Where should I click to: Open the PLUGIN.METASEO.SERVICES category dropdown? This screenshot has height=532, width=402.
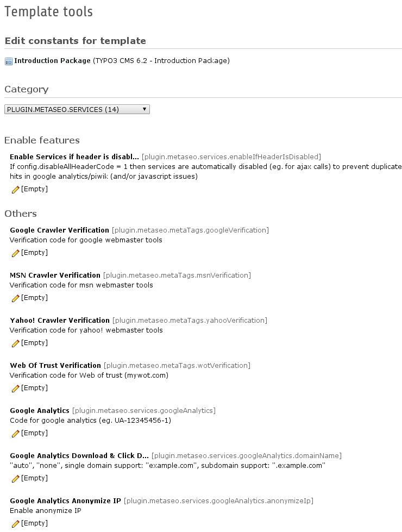click(x=77, y=109)
